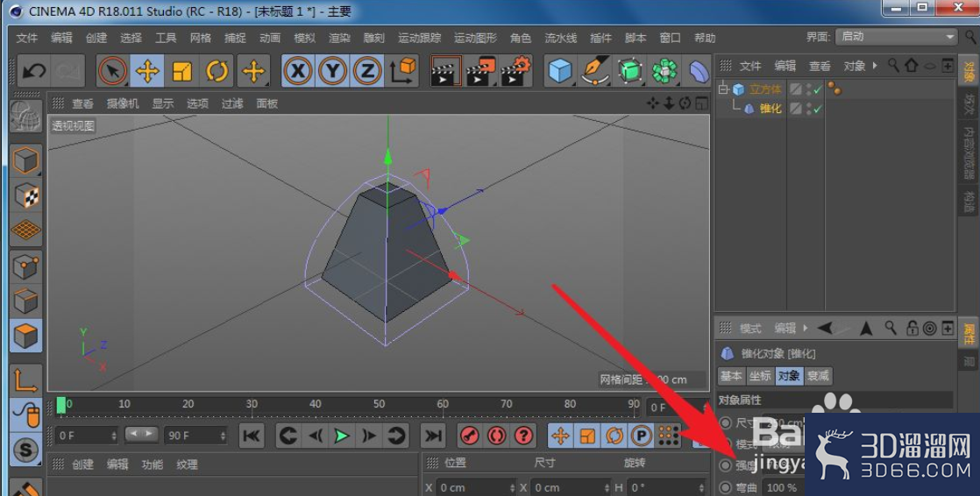Open Keyframe Selection question button

tap(524, 436)
